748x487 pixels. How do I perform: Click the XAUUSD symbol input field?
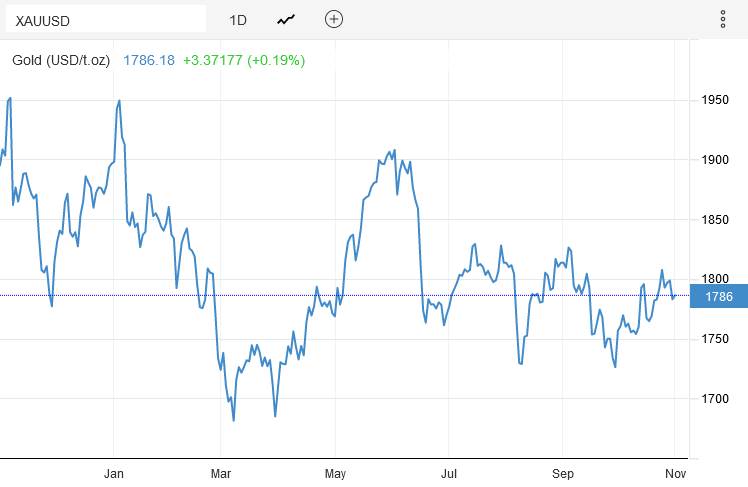pos(106,20)
